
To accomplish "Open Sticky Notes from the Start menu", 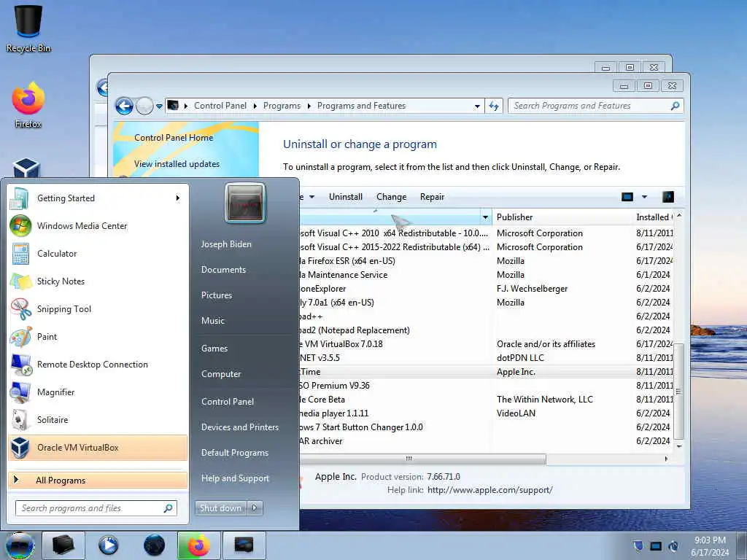I will 98,281.
